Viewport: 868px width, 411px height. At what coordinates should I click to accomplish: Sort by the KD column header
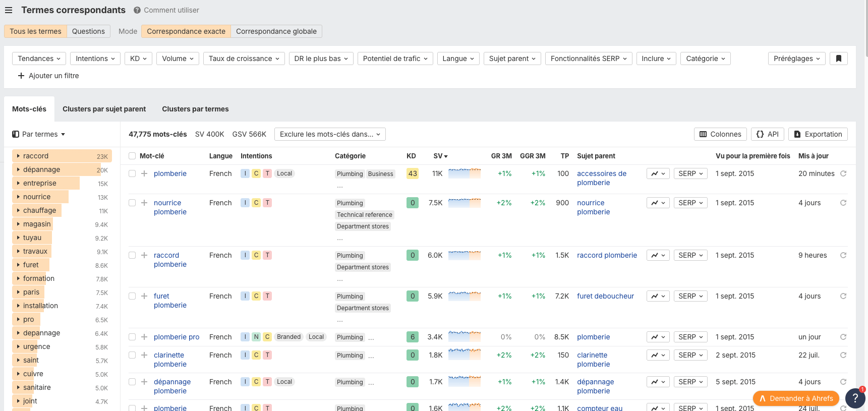[x=411, y=156]
